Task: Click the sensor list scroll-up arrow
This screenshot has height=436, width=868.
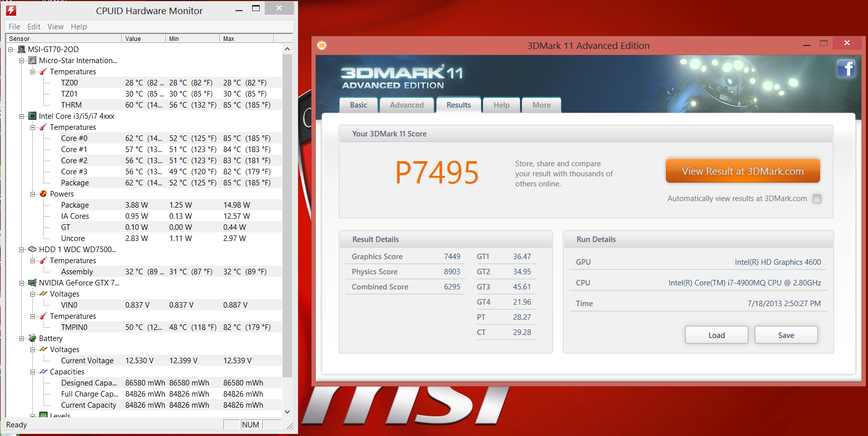Action: pyautogui.click(x=287, y=49)
